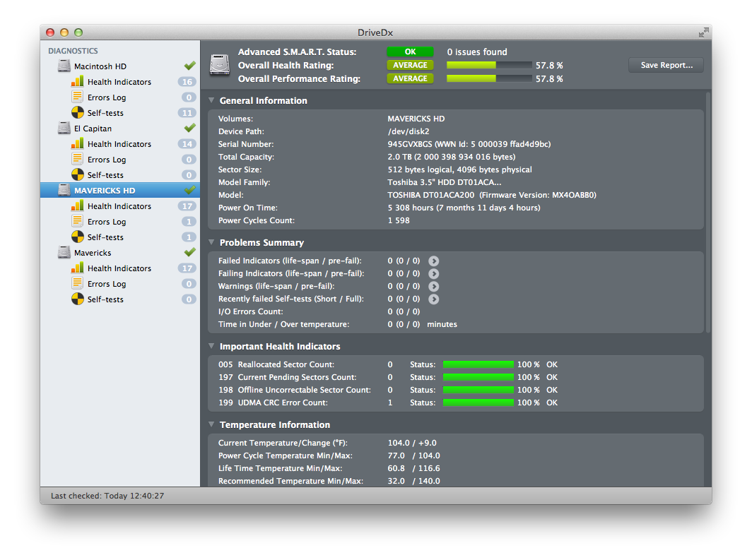The width and height of the screenshot is (752, 560).
Task: Click the MAVERICKS HD drive icon in sidebar
Action: 64,190
